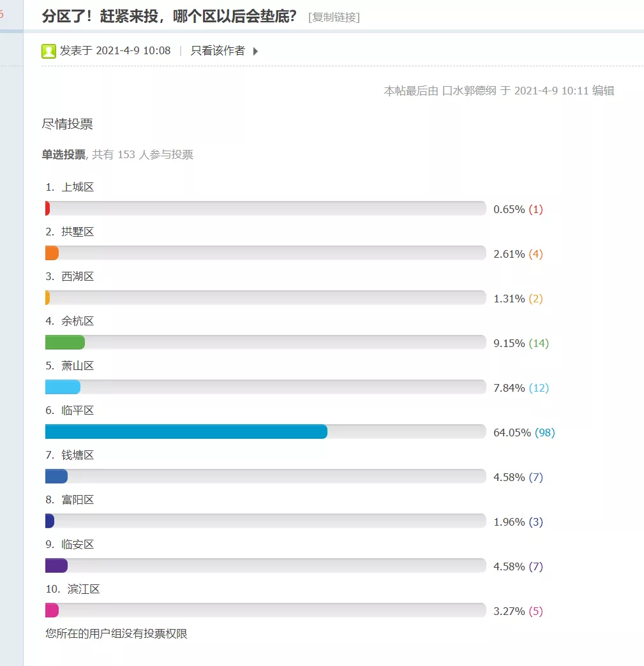The width and height of the screenshot is (644, 666).
Task: Click the [复制链接] copy link
Action: tap(334, 17)
